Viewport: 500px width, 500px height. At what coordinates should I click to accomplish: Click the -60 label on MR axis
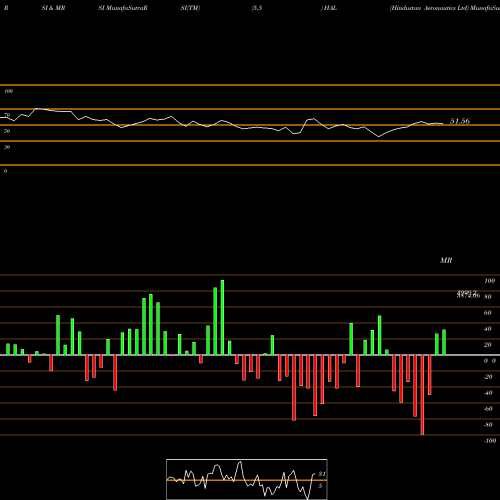tap(488, 409)
